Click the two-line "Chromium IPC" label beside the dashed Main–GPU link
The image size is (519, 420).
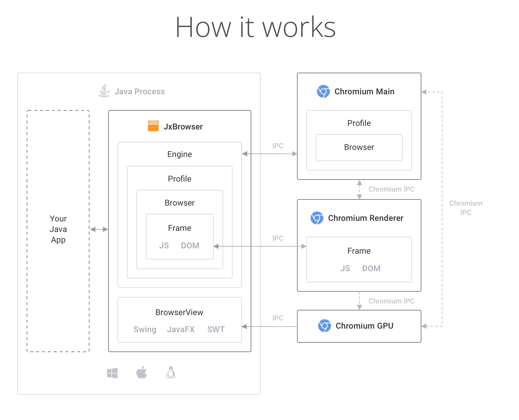point(466,208)
